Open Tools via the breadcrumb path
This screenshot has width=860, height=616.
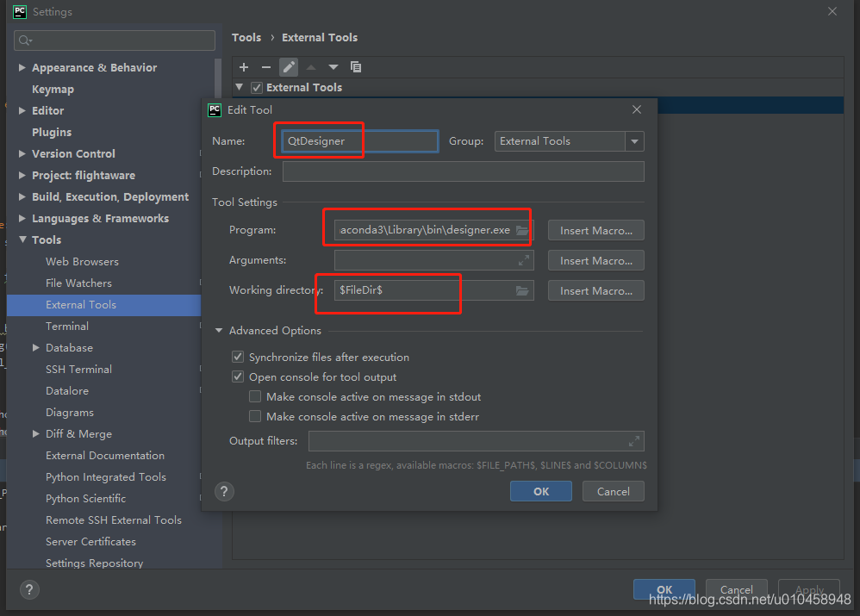(246, 37)
